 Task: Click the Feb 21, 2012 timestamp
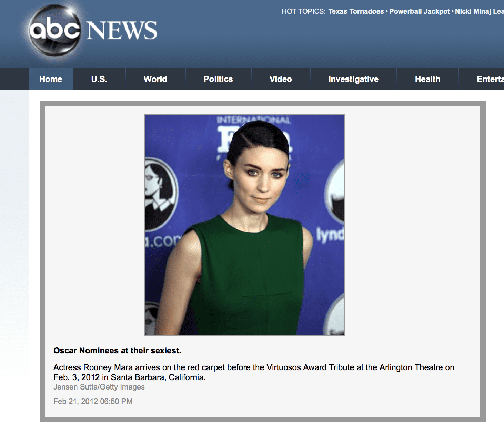[x=93, y=402]
